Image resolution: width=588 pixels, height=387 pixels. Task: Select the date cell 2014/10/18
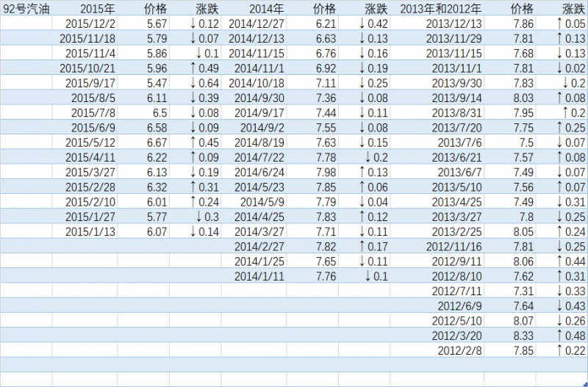259,83
